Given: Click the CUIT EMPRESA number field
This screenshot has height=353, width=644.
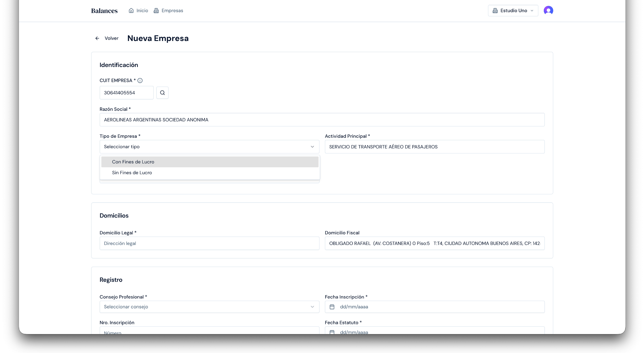Looking at the screenshot, I should click(x=127, y=93).
